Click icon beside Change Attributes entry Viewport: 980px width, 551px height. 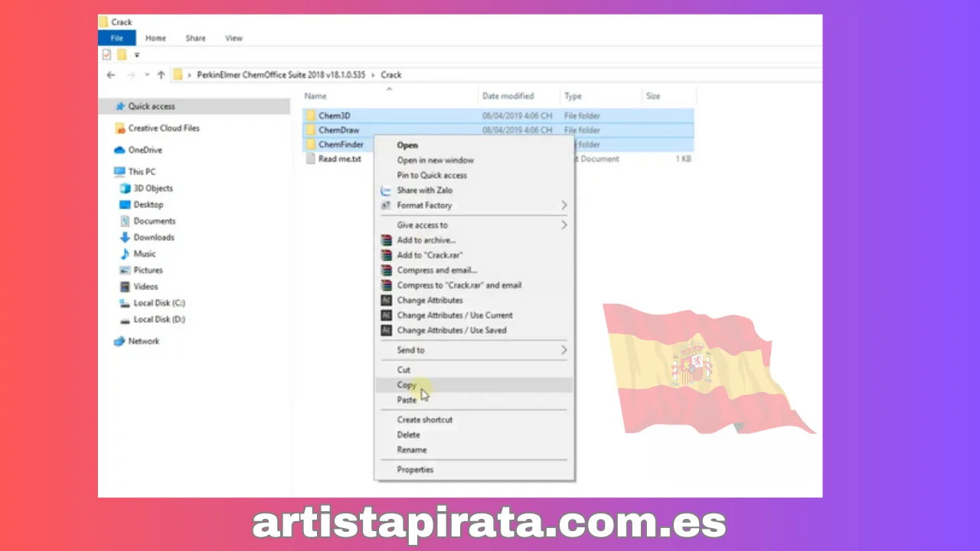(387, 300)
